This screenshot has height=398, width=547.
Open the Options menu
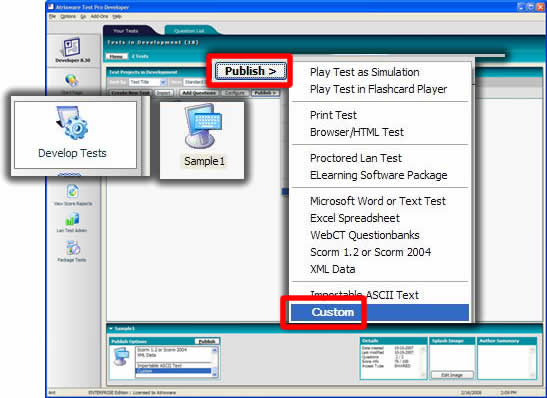pos(68,16)
